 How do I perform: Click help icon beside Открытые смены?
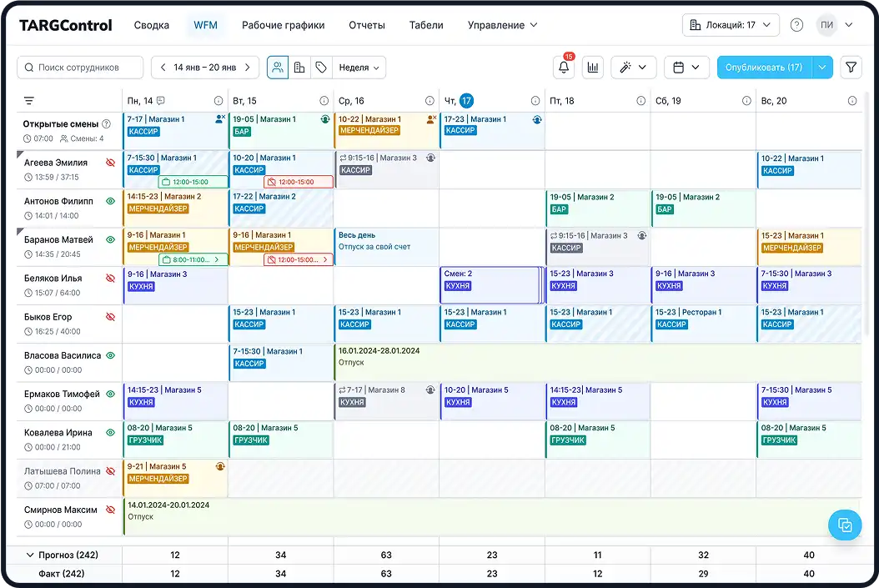coord(106,124)
